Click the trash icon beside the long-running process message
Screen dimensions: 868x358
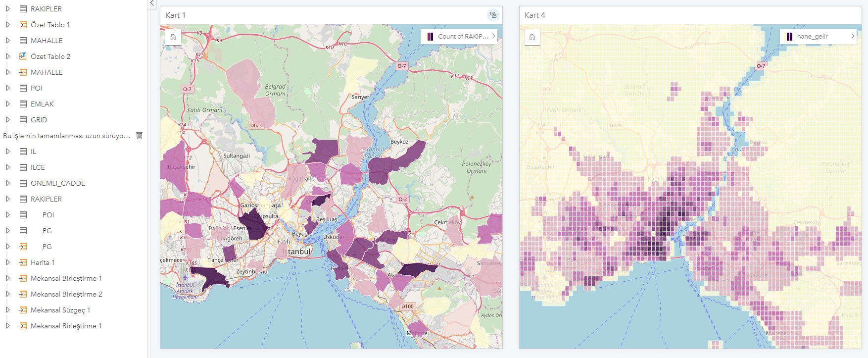tap(140, 135)
